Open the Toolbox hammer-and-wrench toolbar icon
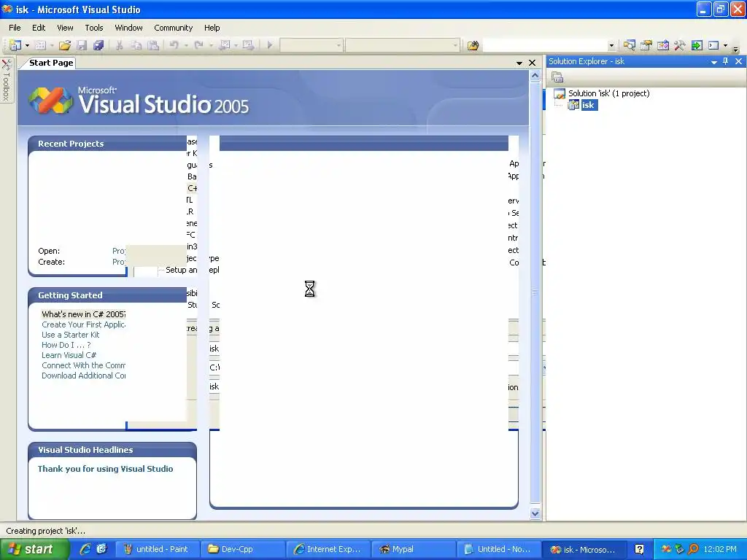 point(680,45)
